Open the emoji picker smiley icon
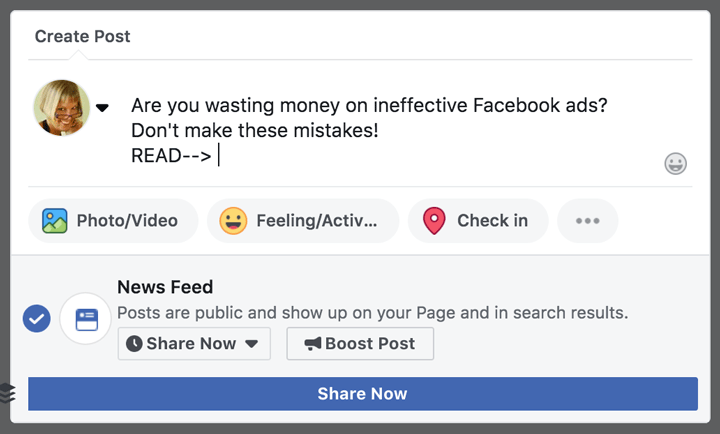This screenshot has height=434, width=720. pyautogui.click(x=675, y=163)
